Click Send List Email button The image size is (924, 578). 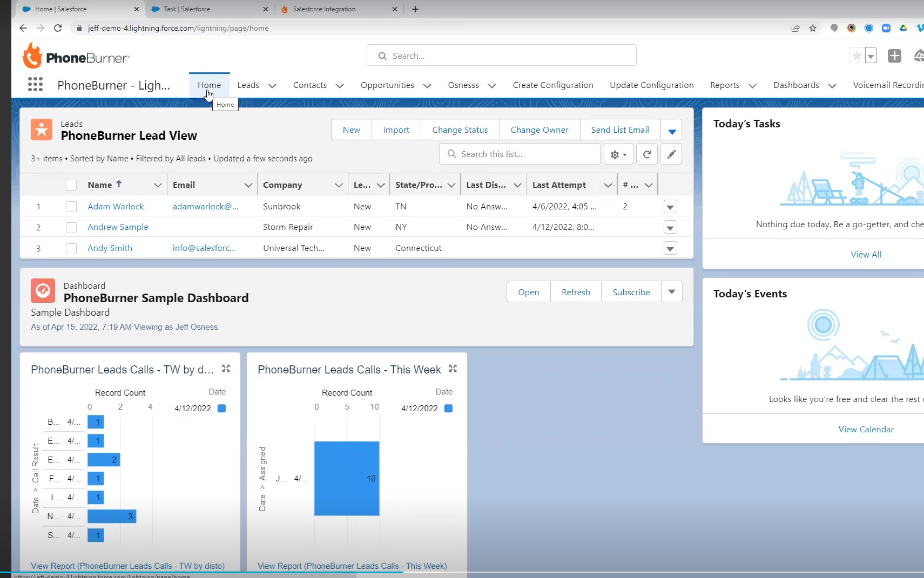point(620,130)
